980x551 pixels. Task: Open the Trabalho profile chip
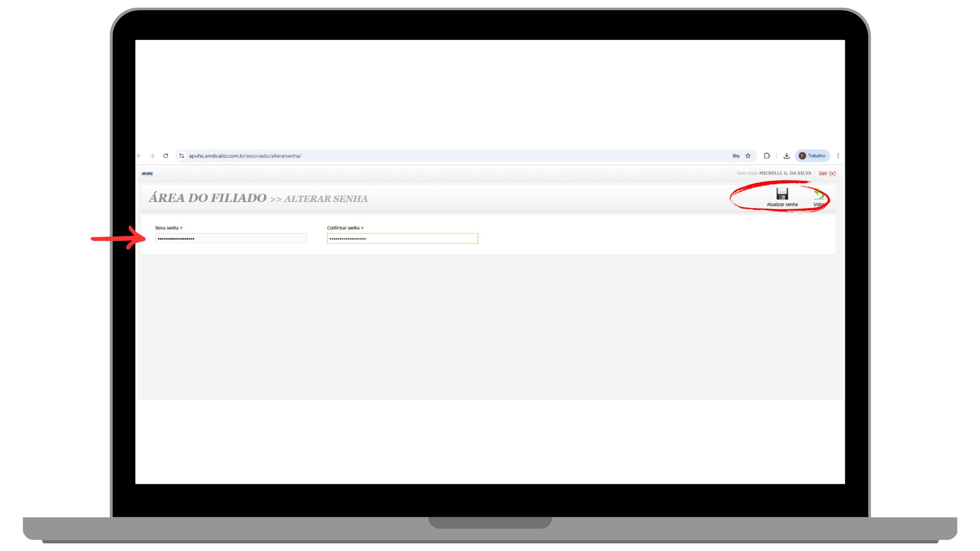click(812, 156)
